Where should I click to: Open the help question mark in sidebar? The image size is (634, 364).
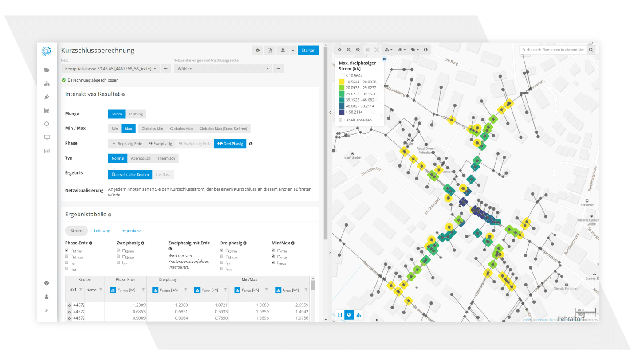[47, 283]
